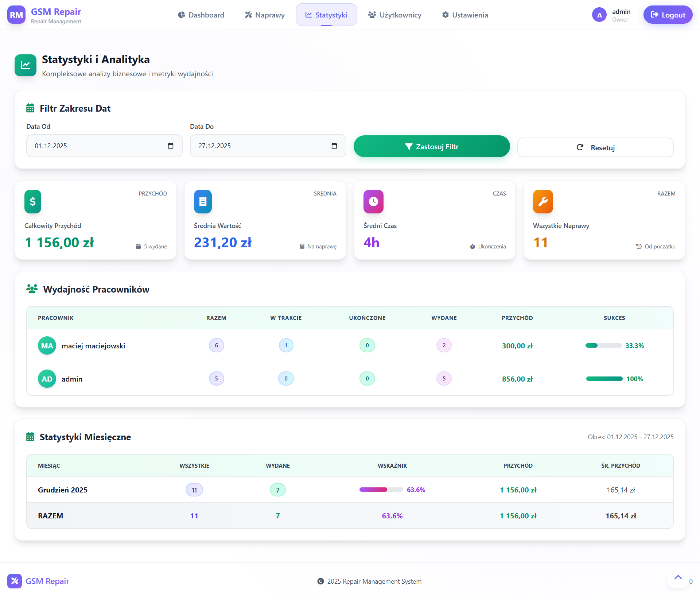This screenshot has height=599, width=700.
Task: Click the calendar icon beside Statystyki Miesięczne
Action: (30, 437)
